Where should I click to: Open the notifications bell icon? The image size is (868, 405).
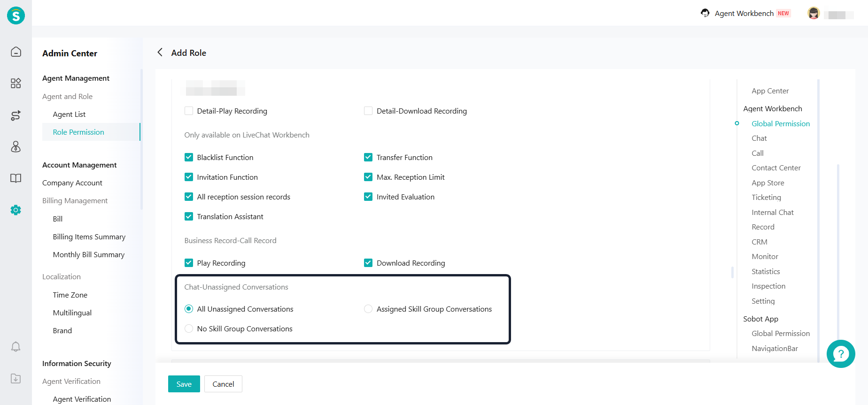(x=16, y=347)
